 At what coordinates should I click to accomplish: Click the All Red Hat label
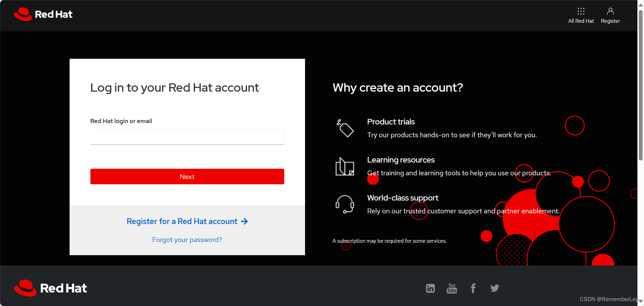581,21
